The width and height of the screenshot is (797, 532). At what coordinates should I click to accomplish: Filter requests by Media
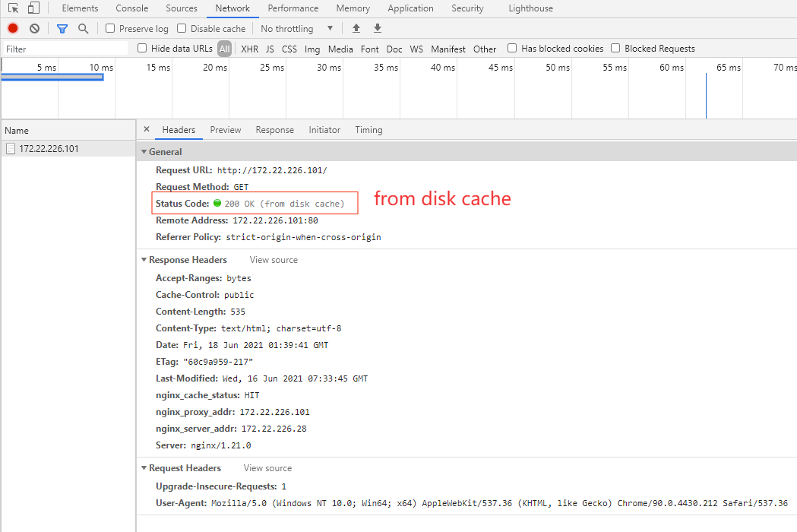(x=340, y=49)
